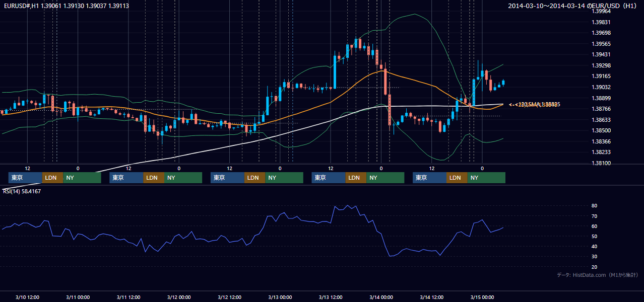This screenshot has width=644, height=302.
Task: Select the 3/14 00:00 time axis label
Action: click(381, 297)
